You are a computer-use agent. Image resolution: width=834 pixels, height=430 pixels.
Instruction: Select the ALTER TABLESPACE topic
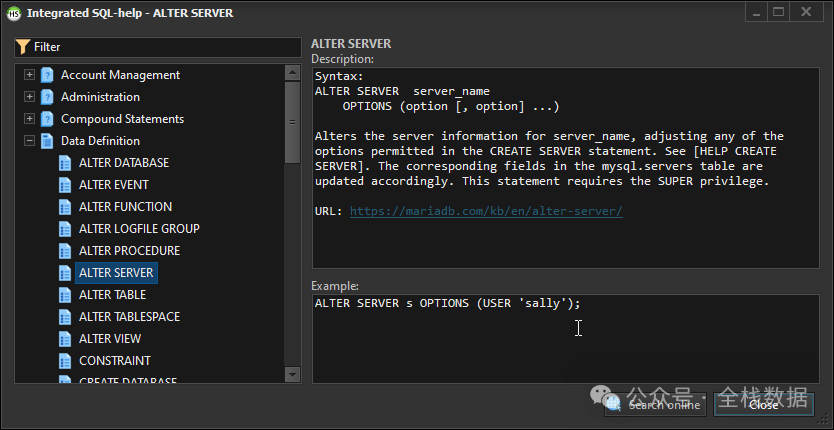click(x=129, y=317)
